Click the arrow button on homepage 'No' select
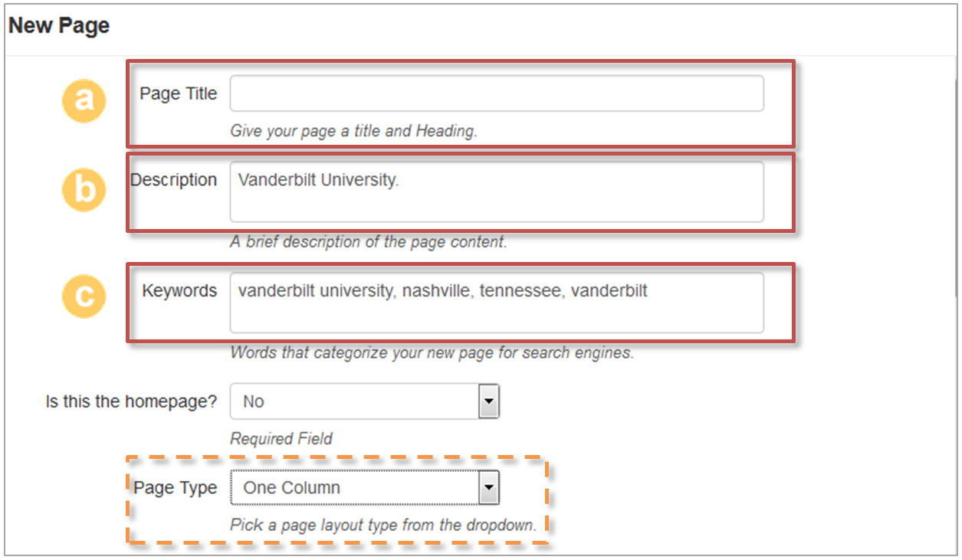The image size is (962, 560). pyautogui.click(x=488, y=401)
